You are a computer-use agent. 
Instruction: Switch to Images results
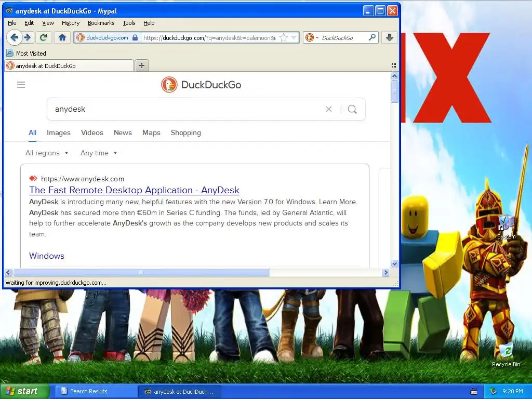coord(59,132)
